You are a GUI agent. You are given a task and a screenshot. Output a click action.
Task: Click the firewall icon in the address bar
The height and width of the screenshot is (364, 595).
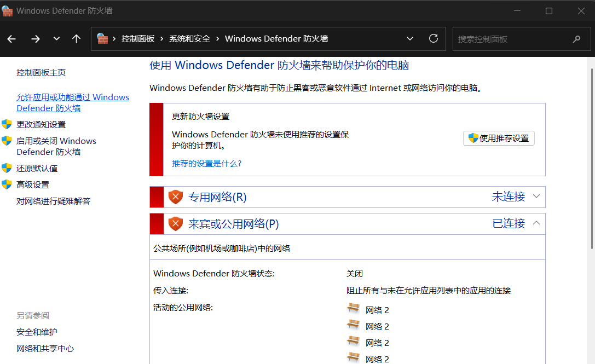click(x=102, y=38)
